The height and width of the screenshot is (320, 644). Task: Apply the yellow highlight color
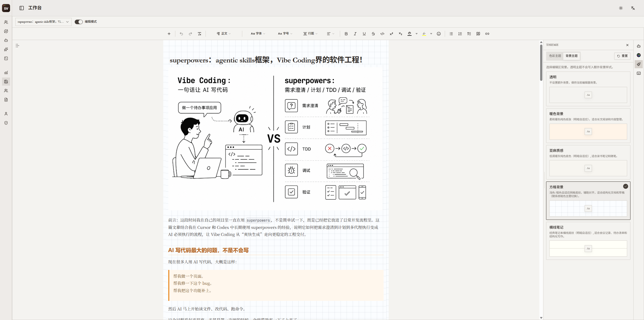pos(424,34)
